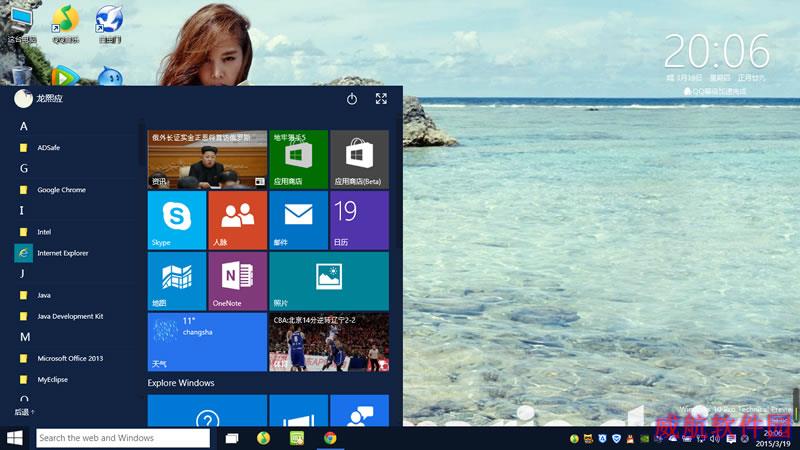Open the Java Development Kit folder
The image size is (800, 450).
pyautogui.click(x=71, y=316)
